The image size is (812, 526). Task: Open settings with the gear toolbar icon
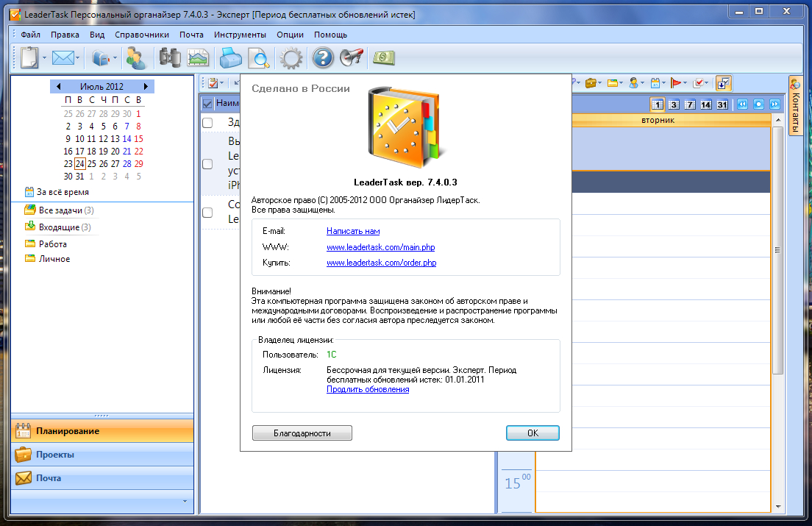point(291,58)
